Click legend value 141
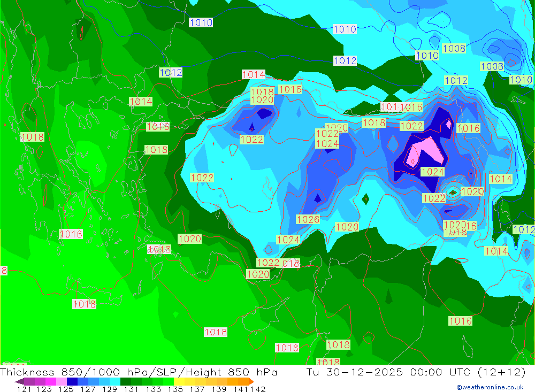Screen dimensions: 535x392 pos(241,389)
